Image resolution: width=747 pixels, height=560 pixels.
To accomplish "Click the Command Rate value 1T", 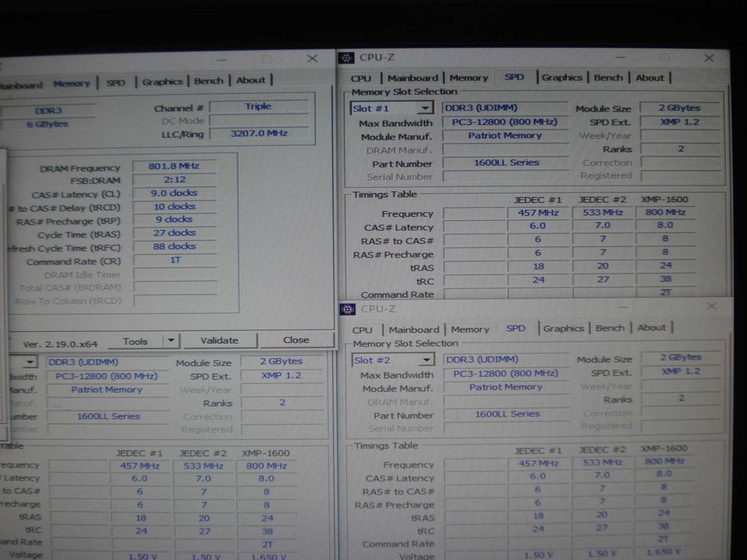I will point(175,260).
